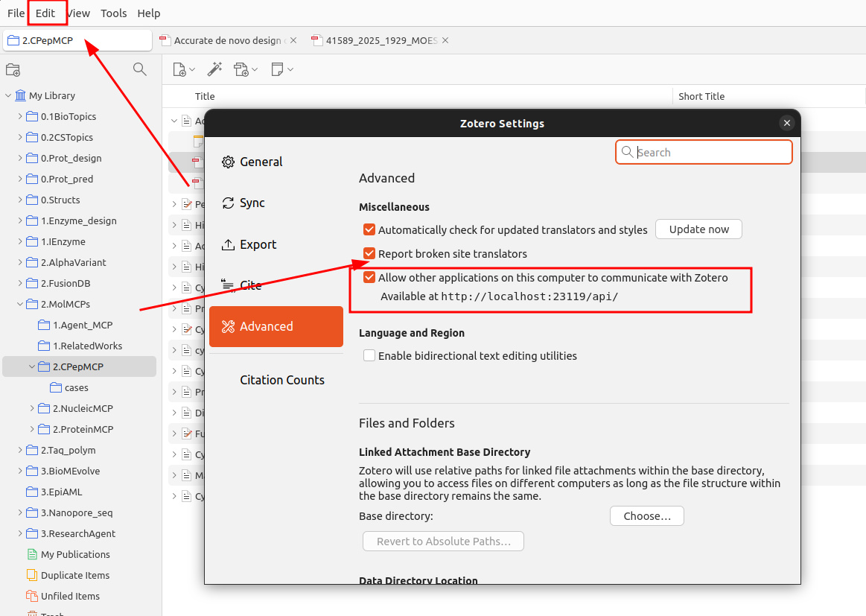Screen dimensions: 866x616
Task: Click the Choose… base directory button
Action: [x=647, y=516]
